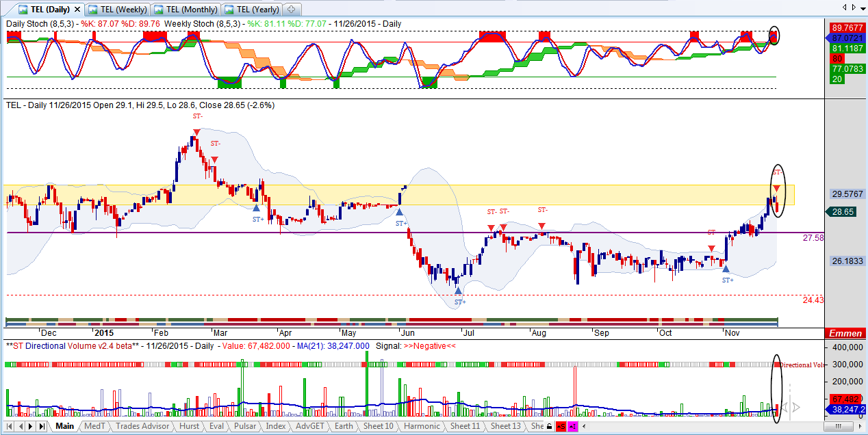The width and height of the screenshot is (868, 435).
Task: Click the Jun month label on time axis
Action: pos(407,333)
